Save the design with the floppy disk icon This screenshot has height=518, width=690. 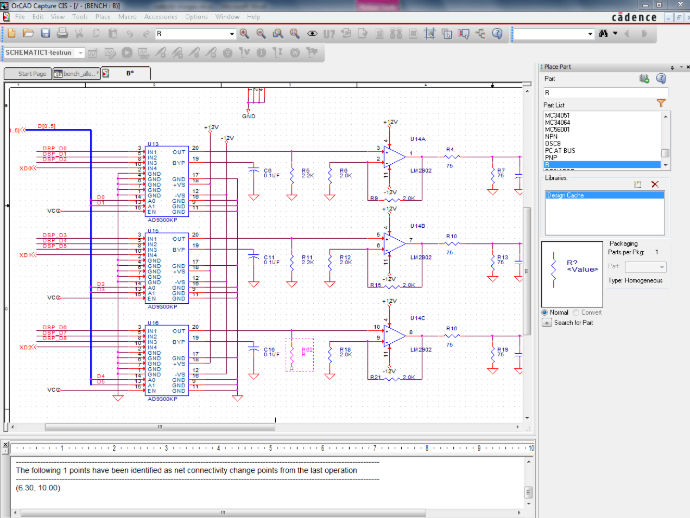(45, 33)
